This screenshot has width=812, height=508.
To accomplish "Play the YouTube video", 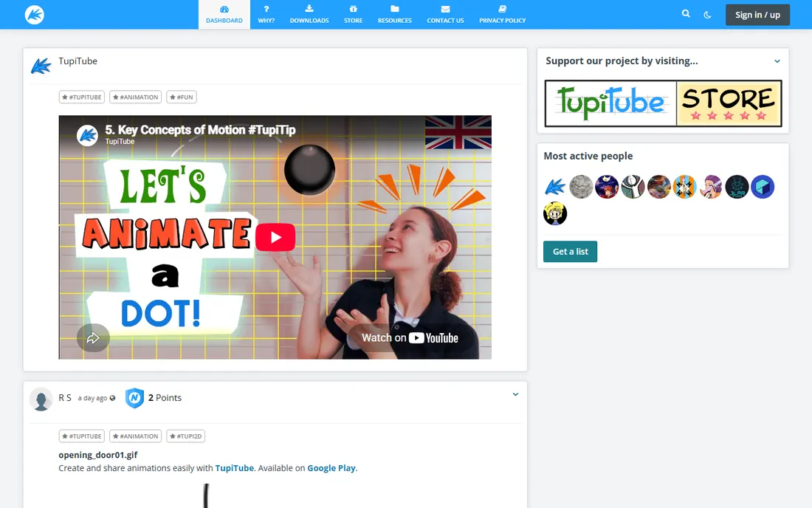I will [275, 237].
